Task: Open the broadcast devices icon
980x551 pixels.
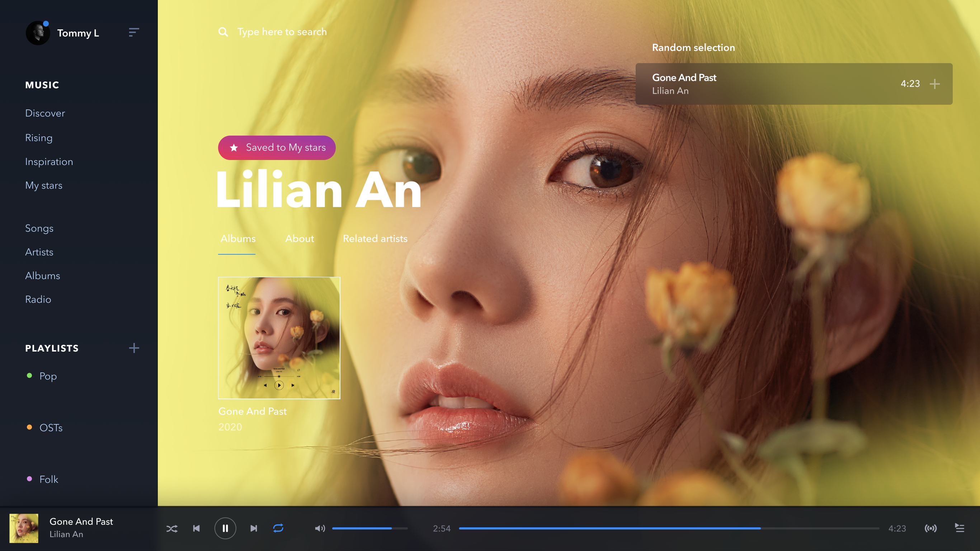Action: (930, 528)
